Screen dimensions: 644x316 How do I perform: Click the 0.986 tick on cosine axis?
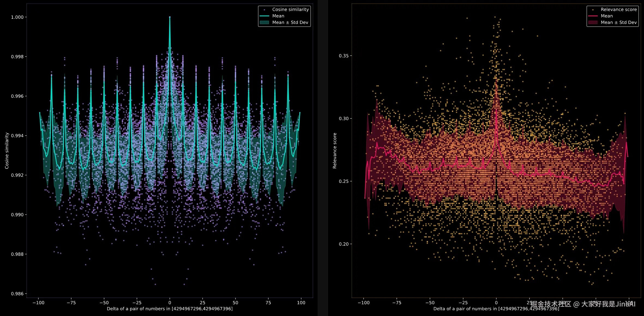coord(17,294)
